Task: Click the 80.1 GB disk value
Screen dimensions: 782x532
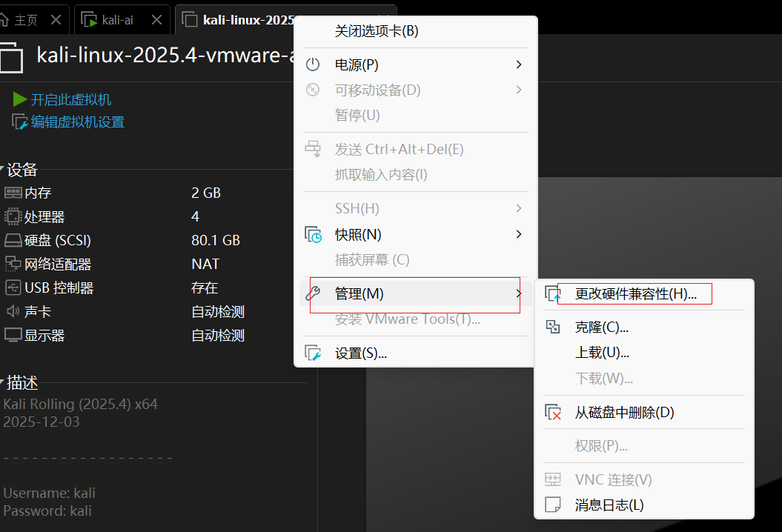Action: 216,240
